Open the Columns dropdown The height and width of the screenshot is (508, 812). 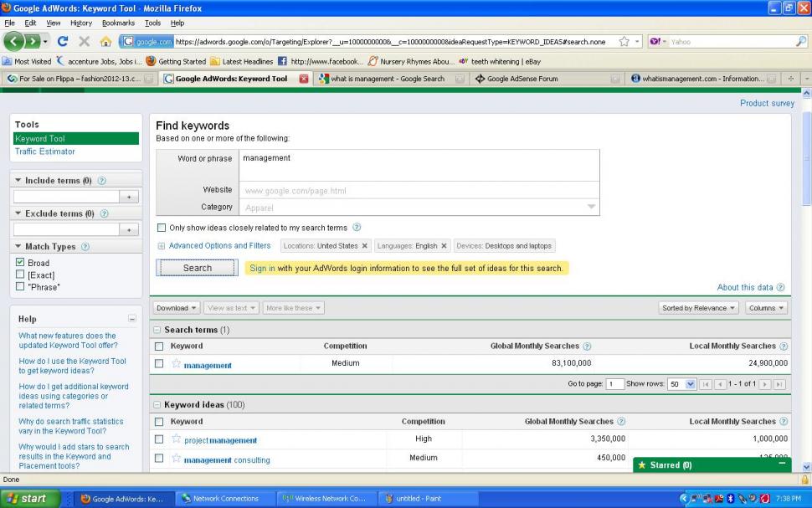tap(766, 308)
